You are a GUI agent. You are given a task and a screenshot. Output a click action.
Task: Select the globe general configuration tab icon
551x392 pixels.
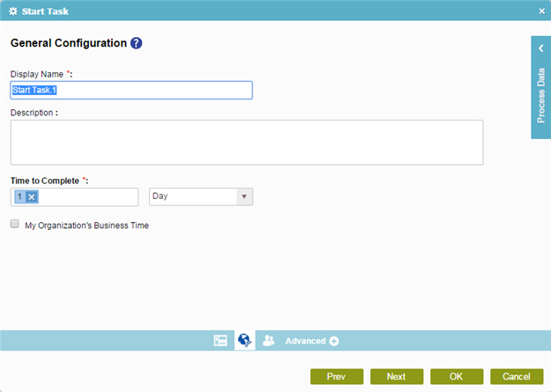244,340
